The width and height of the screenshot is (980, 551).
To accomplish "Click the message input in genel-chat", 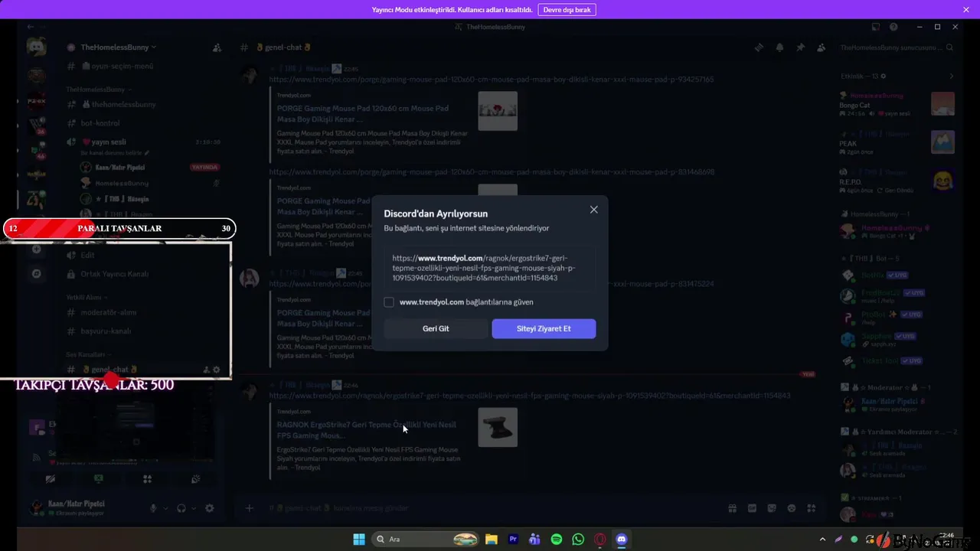I will coord(490,508).
